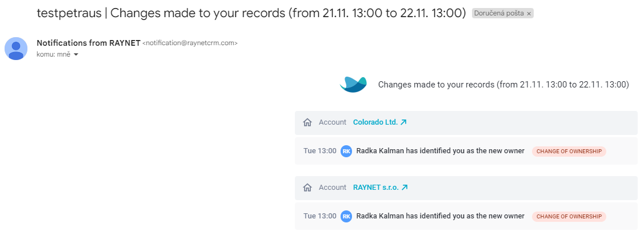Click the CHANGE OF OWNERSHIP badge under Colorado Ltd.
The image size is (644, 235).
[x=569, y=151]
